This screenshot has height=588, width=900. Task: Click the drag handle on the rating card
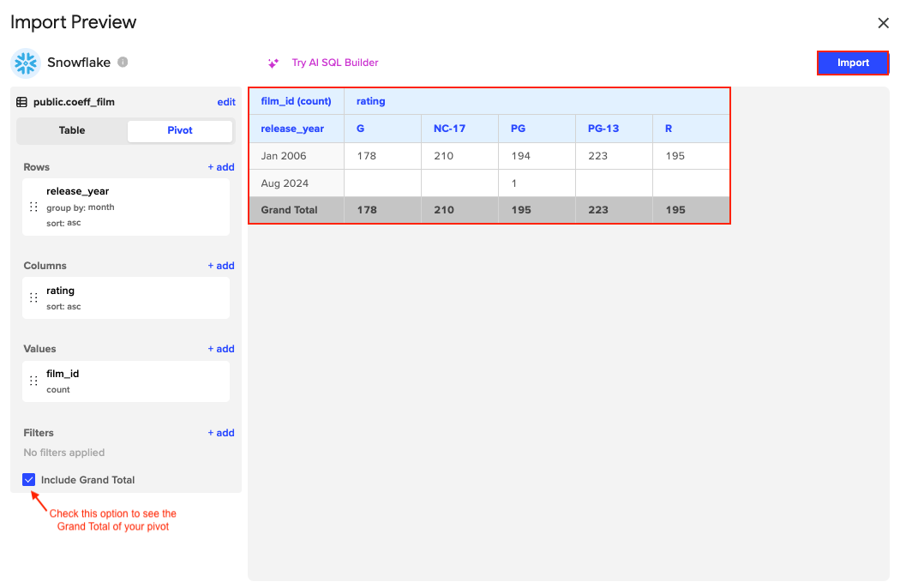(x=33, y=298)
